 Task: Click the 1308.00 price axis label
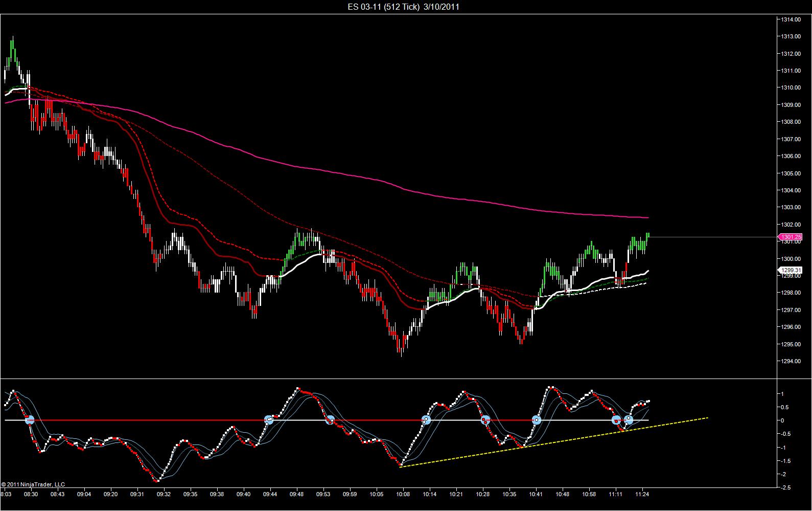[x=791, y=122]
